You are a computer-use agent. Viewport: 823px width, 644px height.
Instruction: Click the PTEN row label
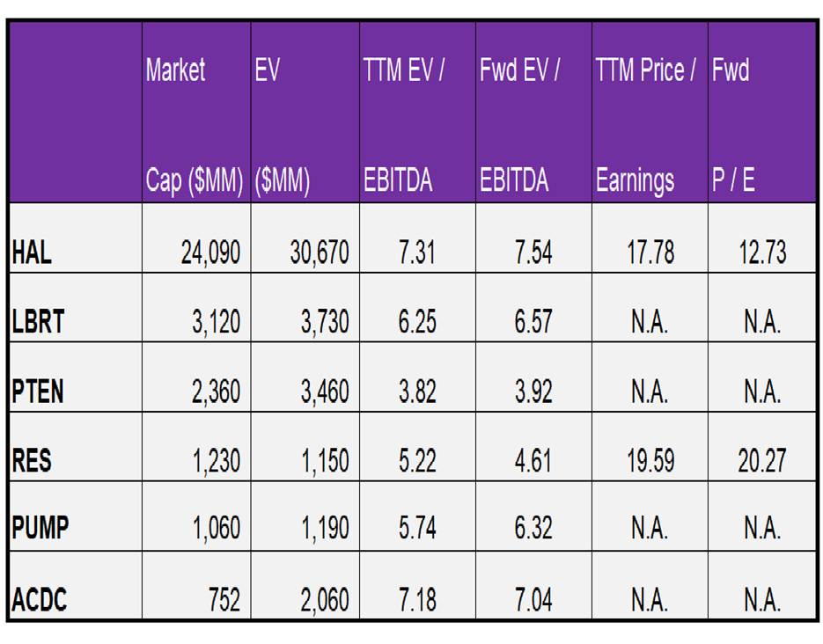tap(38, 391)
